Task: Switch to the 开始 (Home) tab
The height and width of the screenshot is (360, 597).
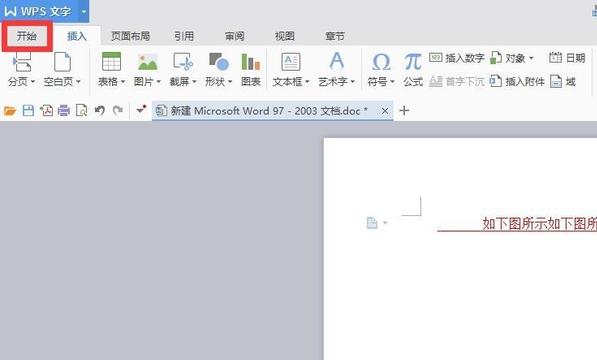Action: coord(27,36)
